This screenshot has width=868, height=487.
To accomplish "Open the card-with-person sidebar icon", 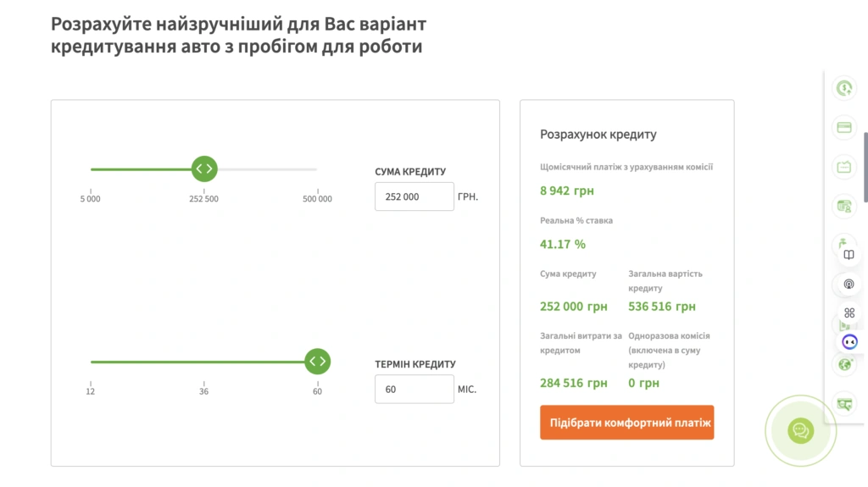I will pyautogui.click(x=843, y=206).
